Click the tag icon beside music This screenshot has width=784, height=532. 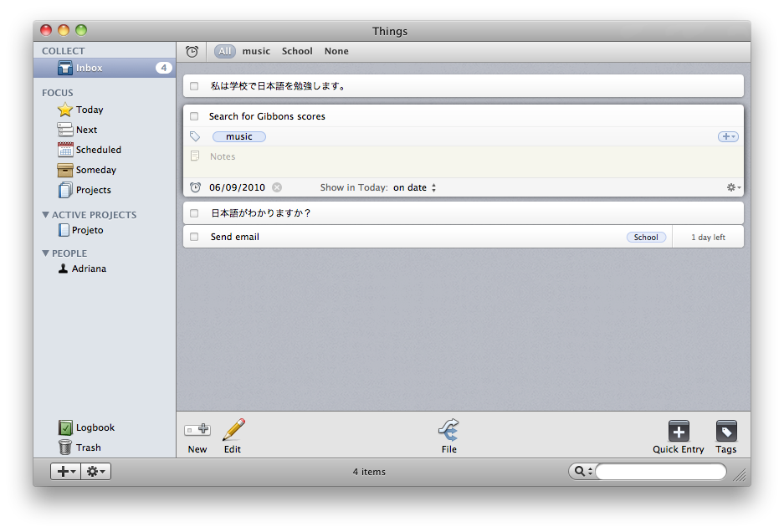point(195,136)
